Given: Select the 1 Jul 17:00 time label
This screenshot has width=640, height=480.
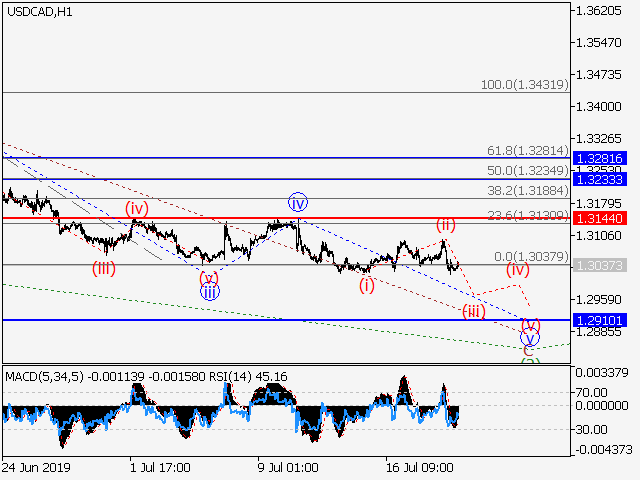Looking at the screenshot, I should tap(160, 467).
